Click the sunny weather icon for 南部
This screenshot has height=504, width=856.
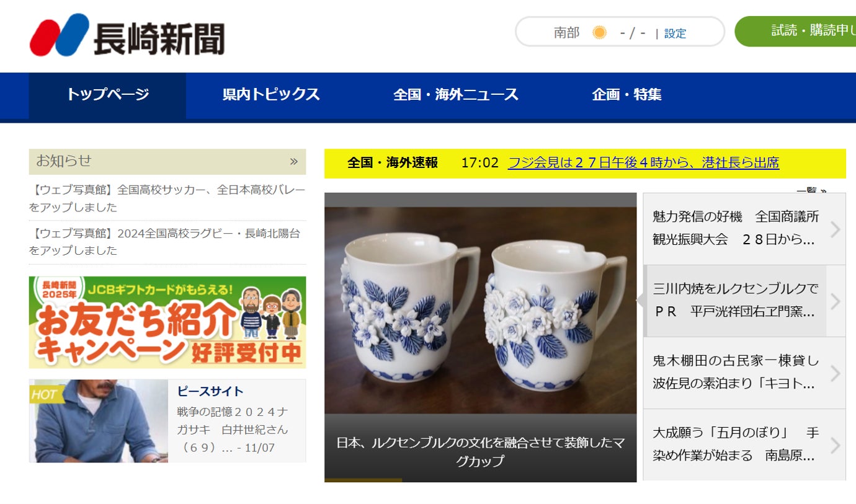pos(599,33)
